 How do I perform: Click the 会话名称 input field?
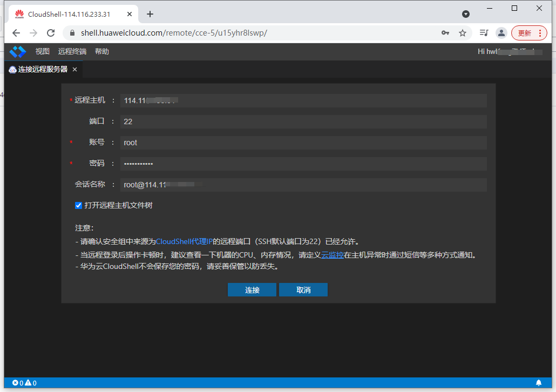[x=303, y=185]
